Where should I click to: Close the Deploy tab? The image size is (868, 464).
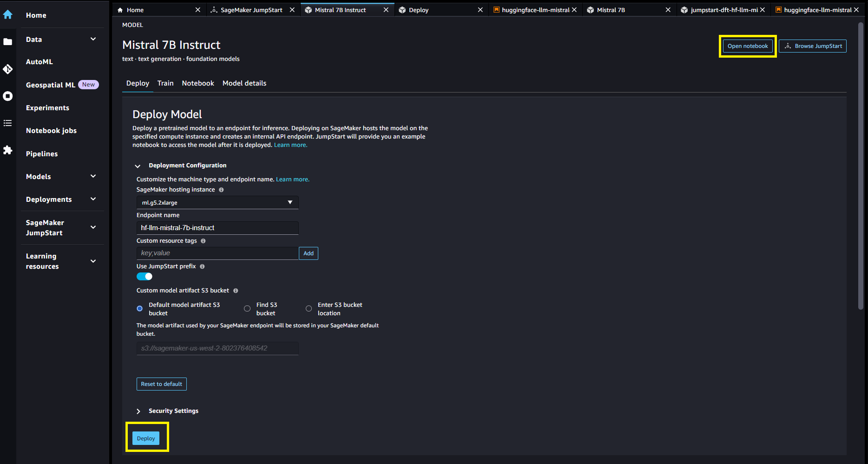click(x=480, y=10)
